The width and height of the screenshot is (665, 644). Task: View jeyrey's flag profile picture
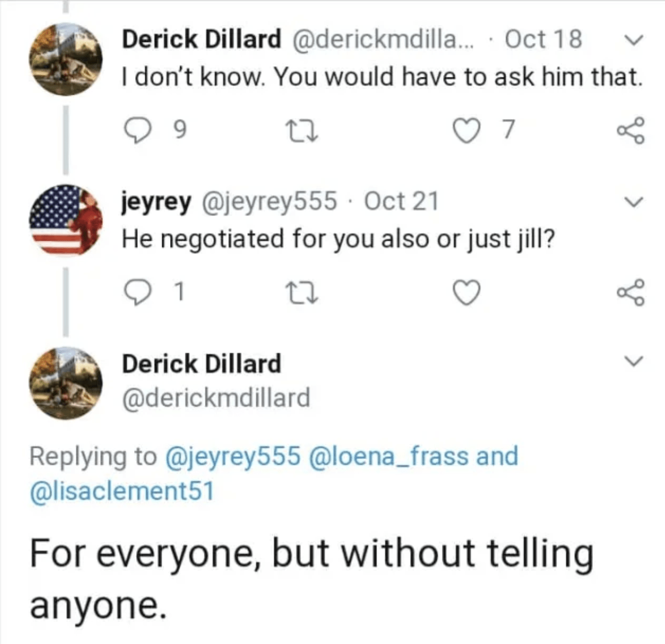click(66, 219)
